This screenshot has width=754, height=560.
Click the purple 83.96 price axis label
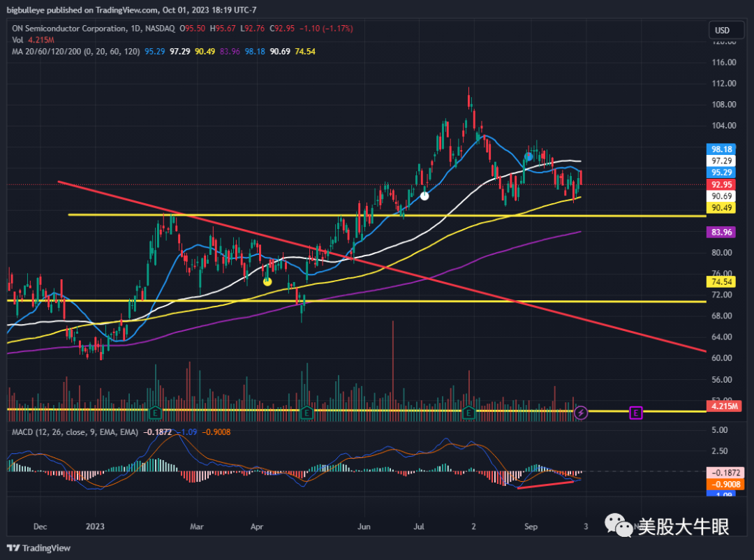[721, 232]
